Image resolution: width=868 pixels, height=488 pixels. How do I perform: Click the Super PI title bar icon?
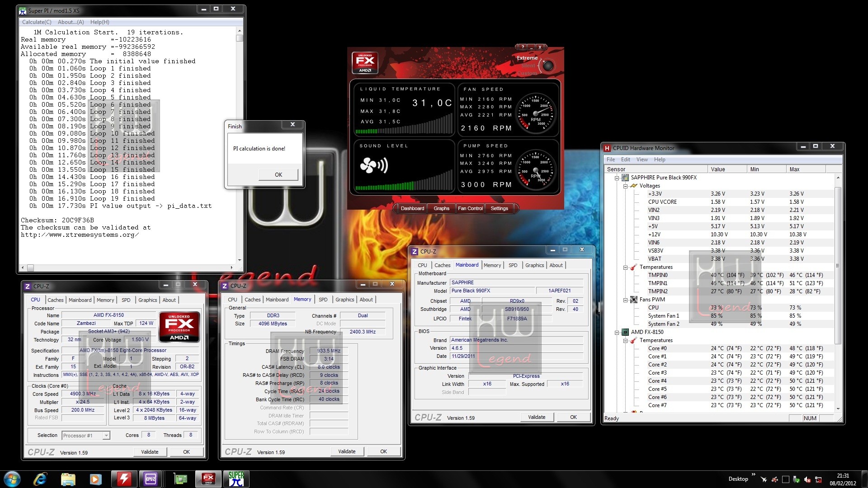(23, 10)
